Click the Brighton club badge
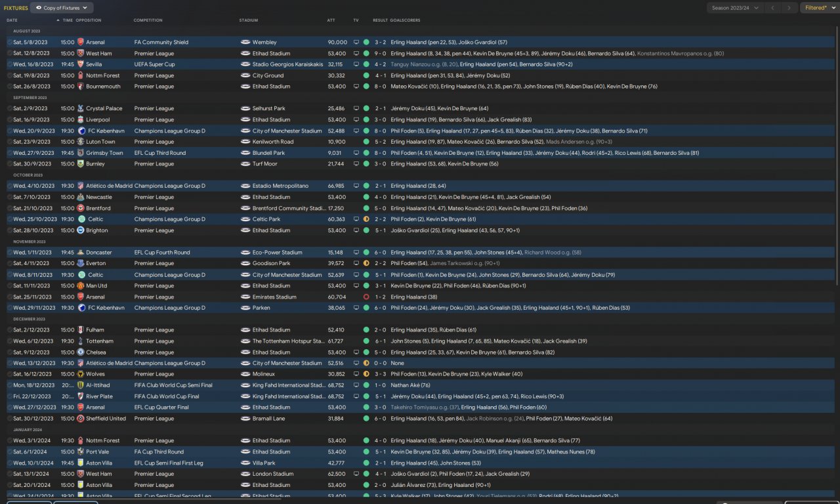Image resolution: width=840 pixels, height=504 pixels. (x=81, y=230)
